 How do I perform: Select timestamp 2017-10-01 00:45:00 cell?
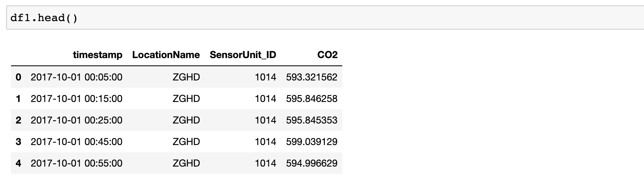(x=76, y=142)
